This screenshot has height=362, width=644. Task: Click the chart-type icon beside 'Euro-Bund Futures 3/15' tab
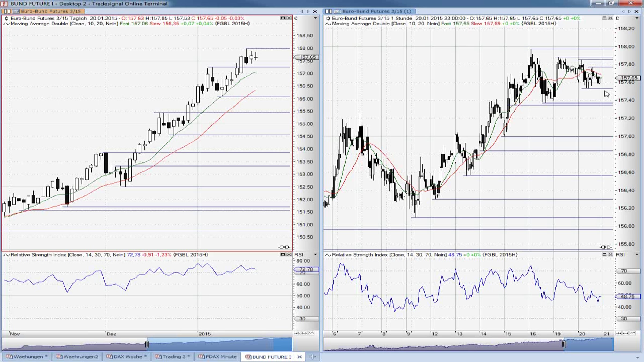16,11
